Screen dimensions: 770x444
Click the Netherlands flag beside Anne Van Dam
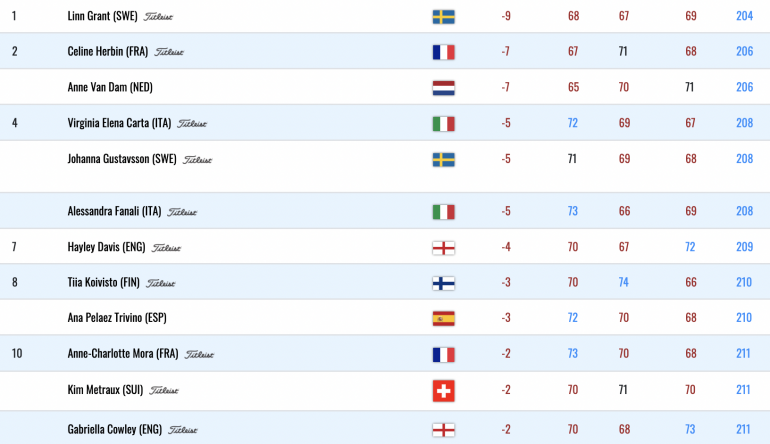click(443, 88)
